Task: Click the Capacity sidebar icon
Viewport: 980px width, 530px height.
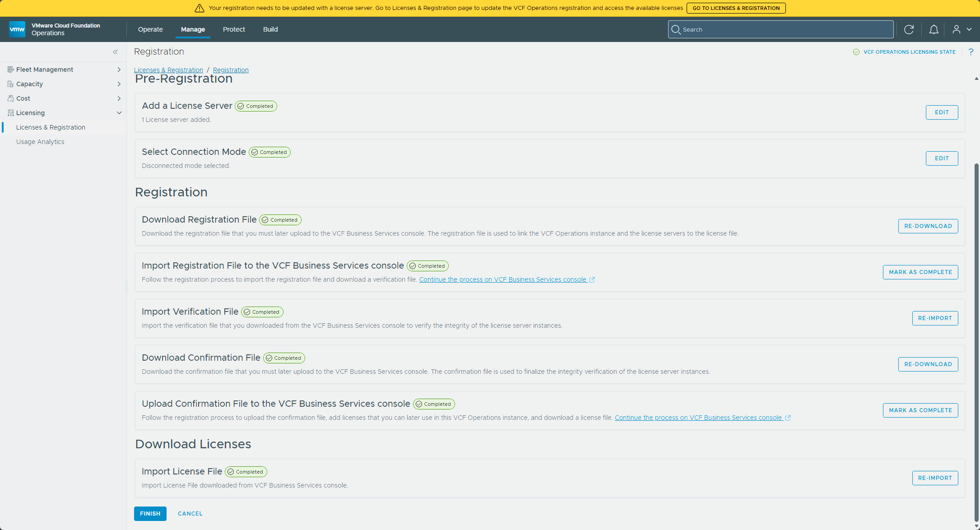Action: click(x=11, y=84)
